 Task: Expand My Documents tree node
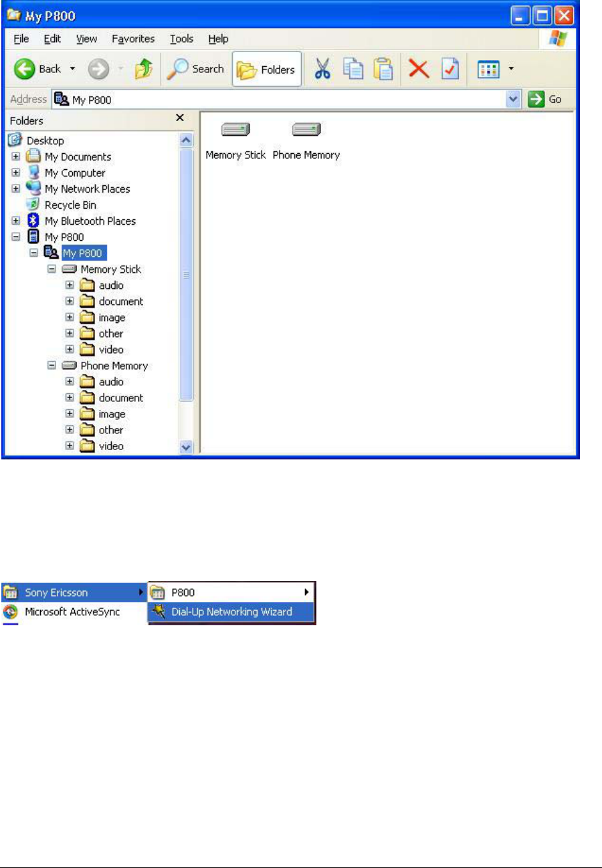tap(16, 156)
